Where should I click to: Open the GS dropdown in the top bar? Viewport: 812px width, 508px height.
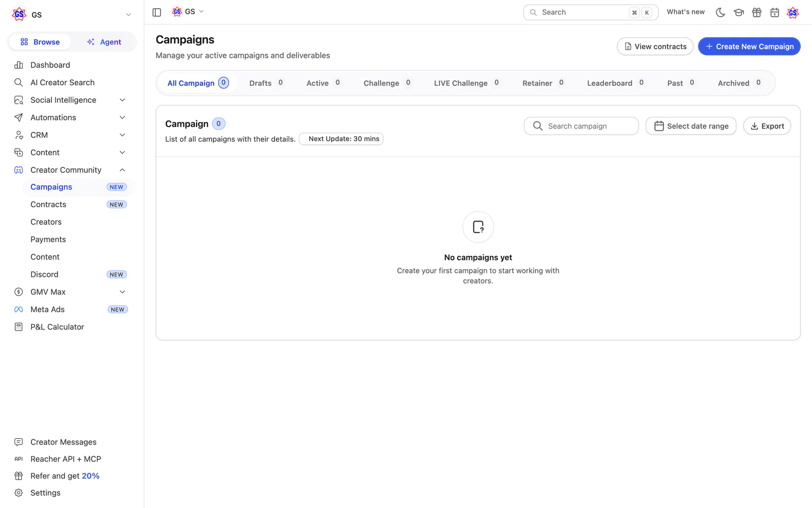pyautogui.click(x=188, y=12)
